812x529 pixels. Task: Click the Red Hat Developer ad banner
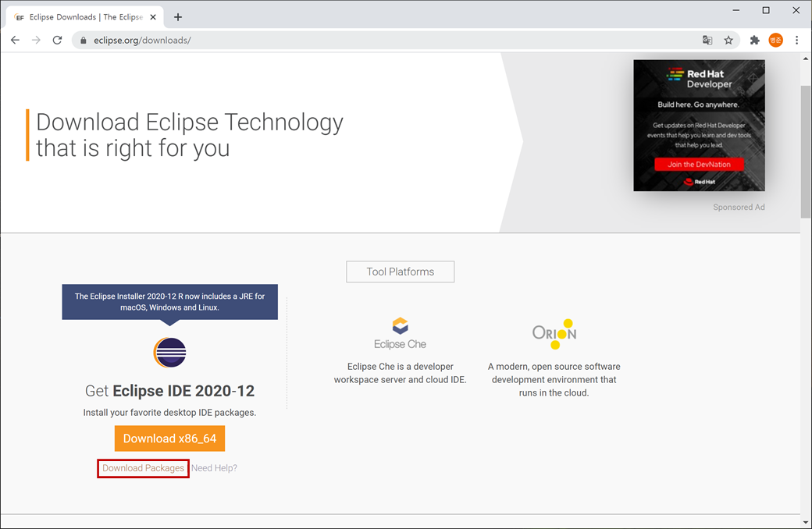(699, 126)
